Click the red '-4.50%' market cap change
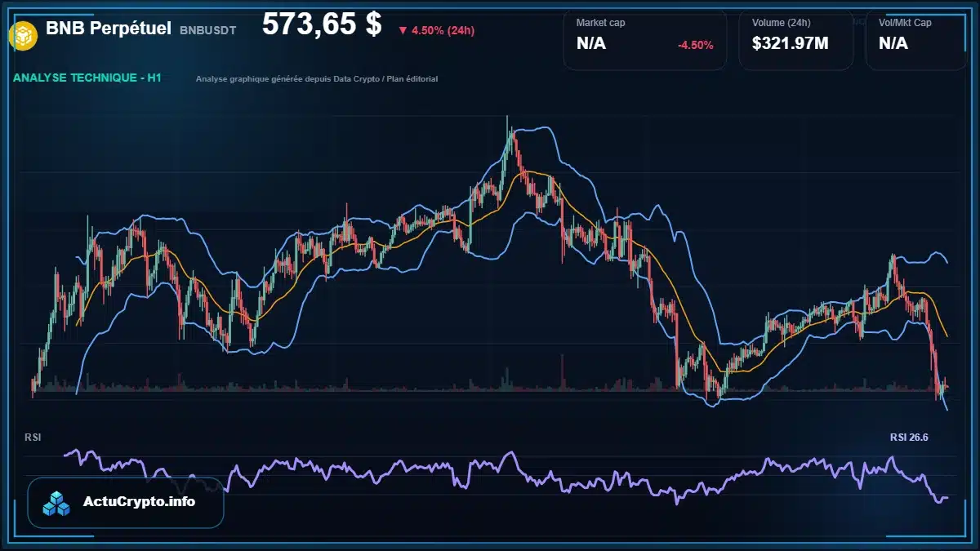Image resolution: width=980 pixels, height=551 pixels. click(696, 45)
